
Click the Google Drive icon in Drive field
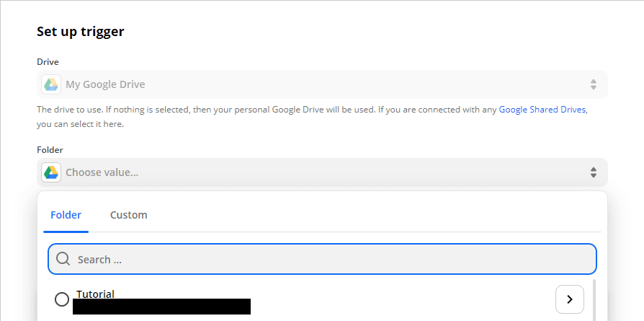(50, 84)
